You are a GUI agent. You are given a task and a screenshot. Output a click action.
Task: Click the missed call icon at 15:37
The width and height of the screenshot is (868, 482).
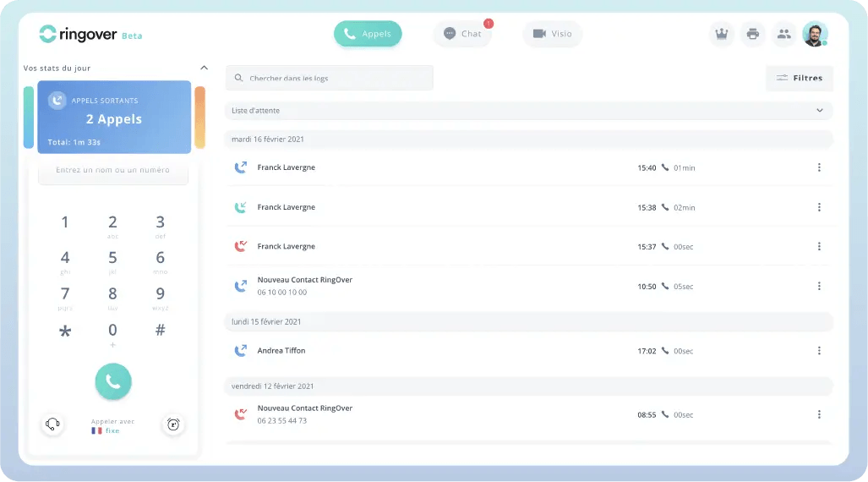[240, 246]
